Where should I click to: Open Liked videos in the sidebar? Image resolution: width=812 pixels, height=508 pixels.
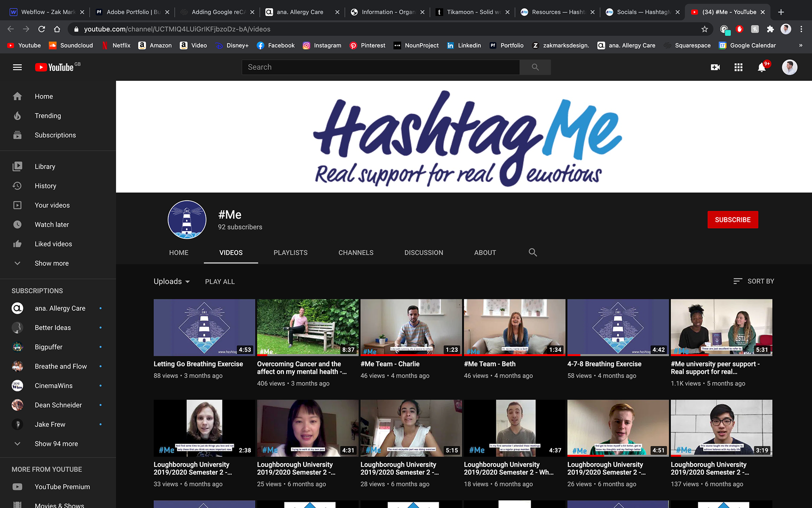pos(58,244)
